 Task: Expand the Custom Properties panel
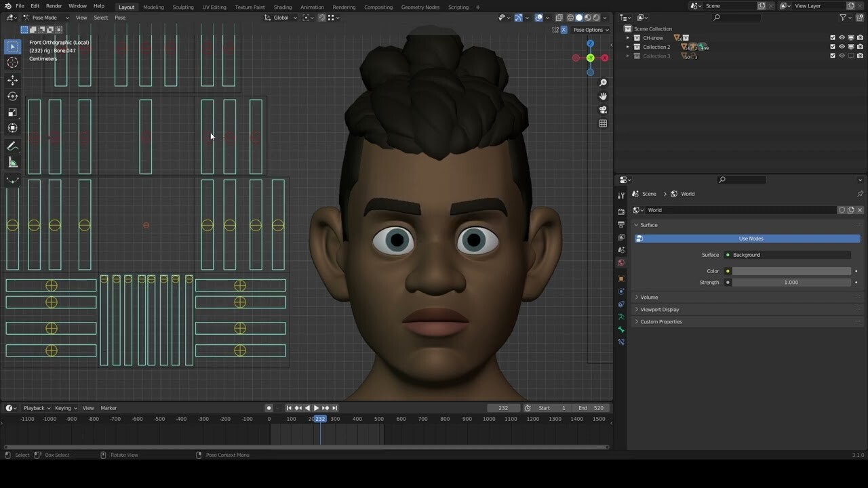[660, 321]
